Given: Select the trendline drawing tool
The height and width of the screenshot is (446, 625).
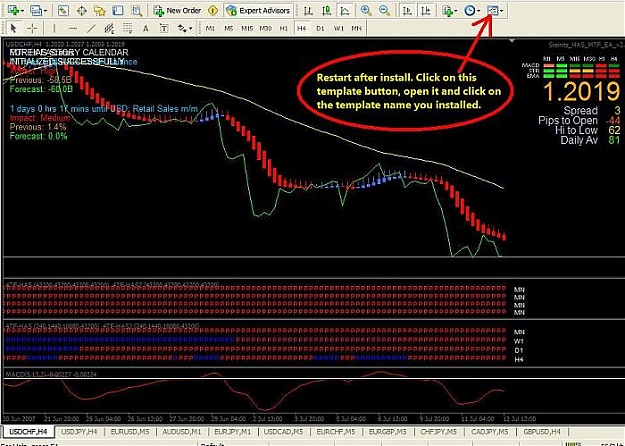Looking at the screenshot, I should click(91, 28).
